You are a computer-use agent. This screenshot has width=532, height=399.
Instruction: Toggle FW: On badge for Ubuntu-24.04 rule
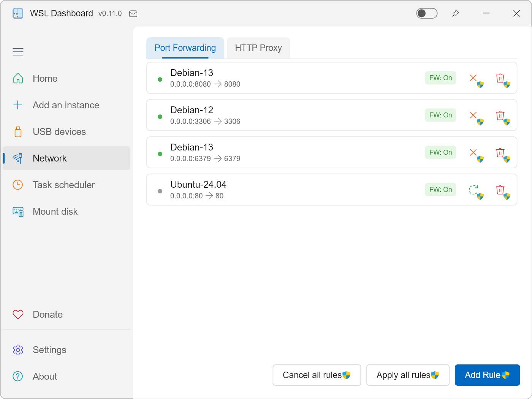[x=440, y=190]
